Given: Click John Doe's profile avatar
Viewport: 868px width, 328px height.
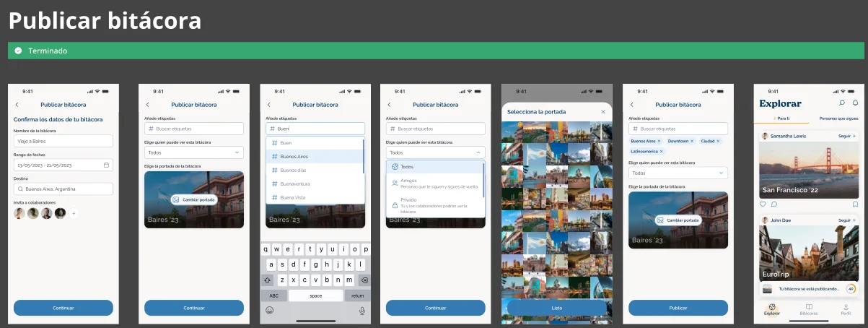Looking at the screenshot, I should tap(765, 220).
